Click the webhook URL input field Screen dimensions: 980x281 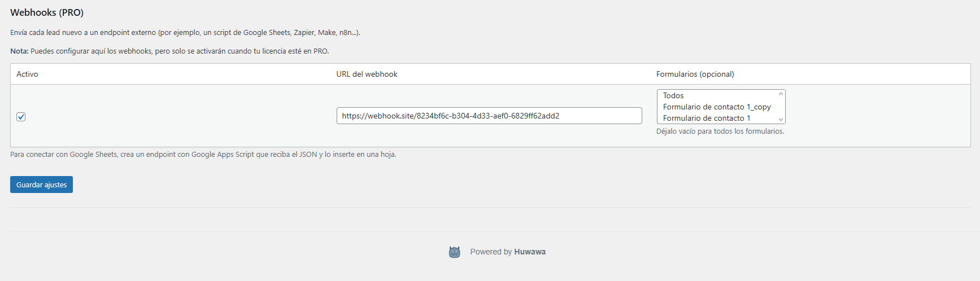489,116
